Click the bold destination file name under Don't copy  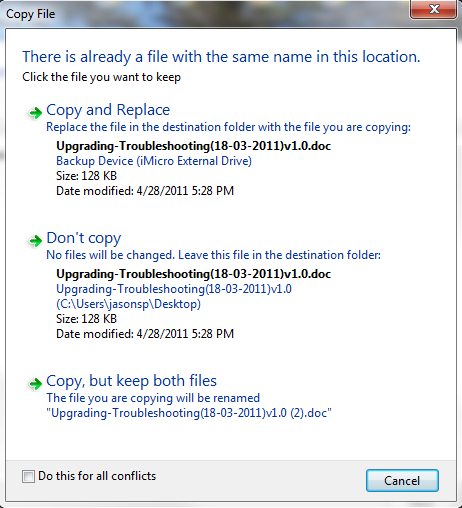193,274
